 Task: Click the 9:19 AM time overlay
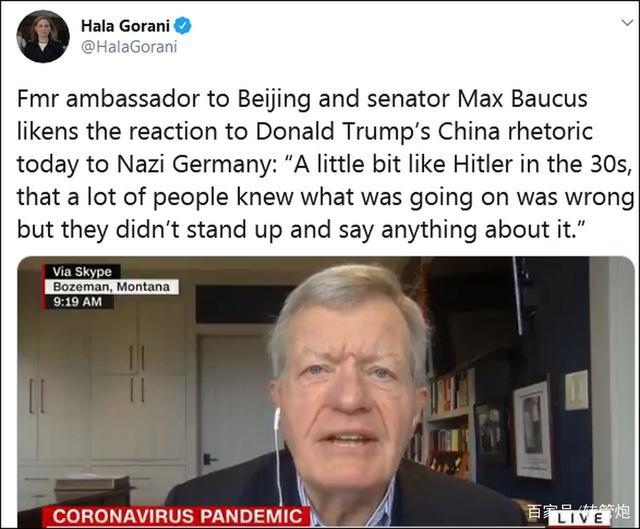[78, 302]
